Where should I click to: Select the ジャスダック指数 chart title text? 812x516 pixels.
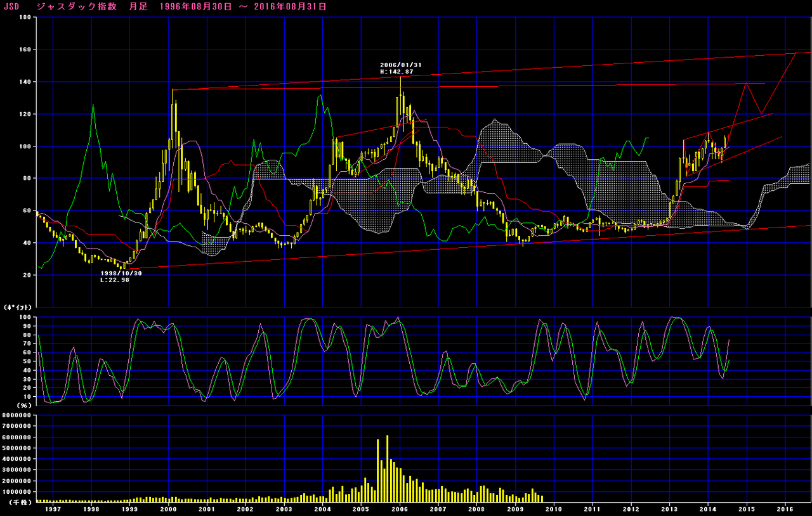click(77, 6)
